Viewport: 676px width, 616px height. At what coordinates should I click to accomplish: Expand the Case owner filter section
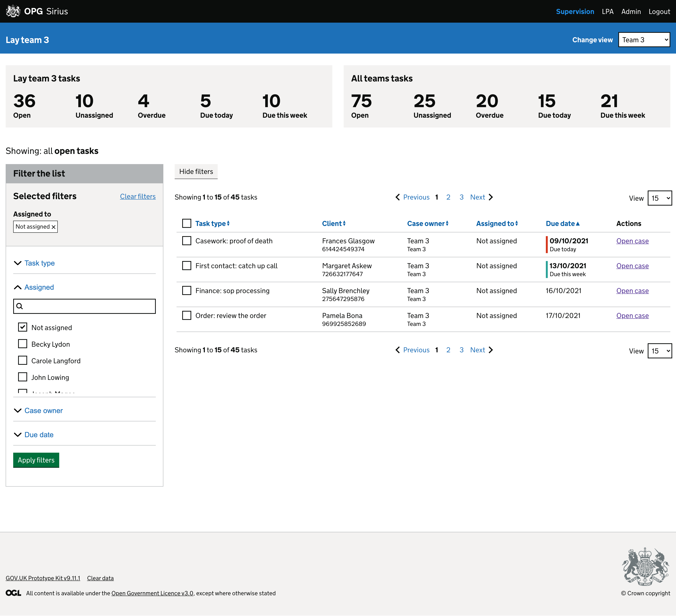click(38, 411)
